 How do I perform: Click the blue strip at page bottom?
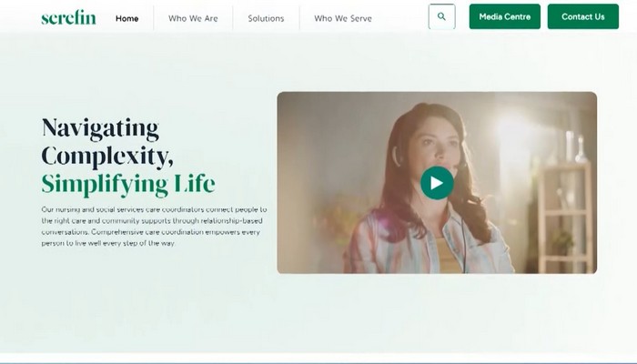(318, 360)
